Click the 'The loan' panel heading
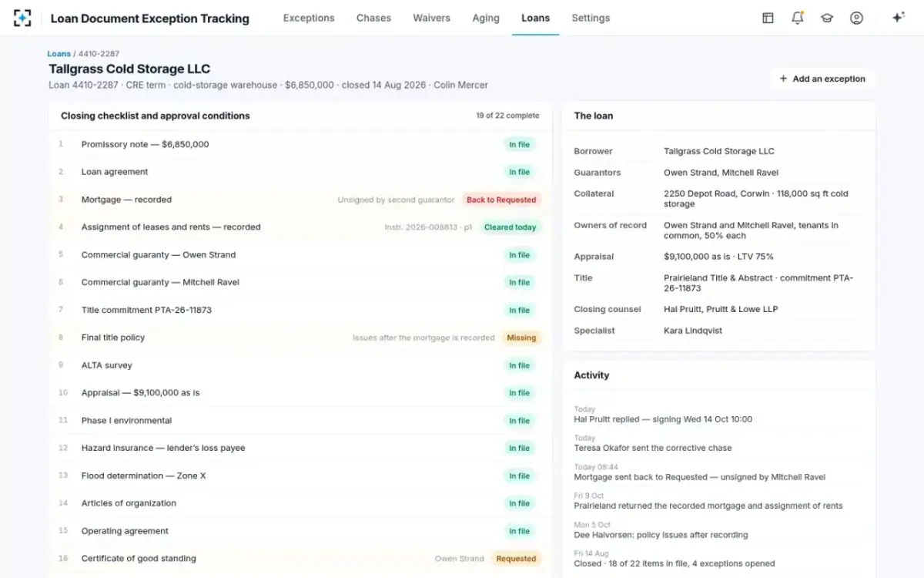The height and width of the screenshot is (578, 924). [594, 116]
